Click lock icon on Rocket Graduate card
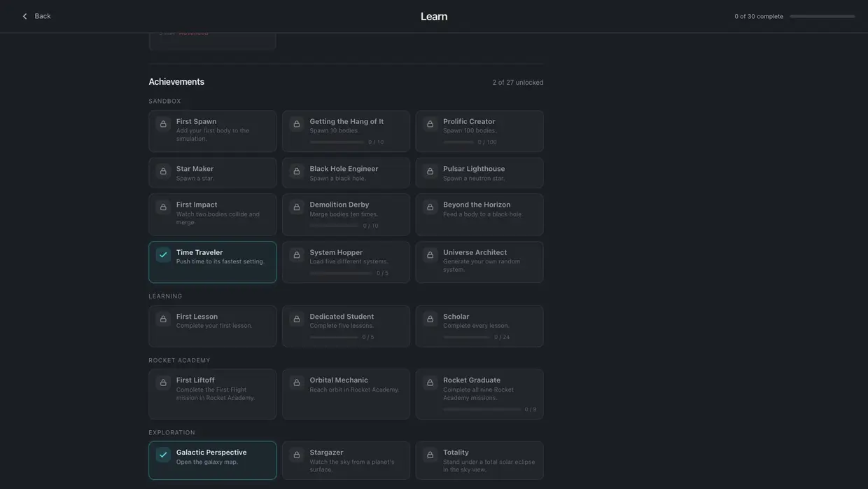The width and height of the screenshot is (868, 489). [430, 383]
